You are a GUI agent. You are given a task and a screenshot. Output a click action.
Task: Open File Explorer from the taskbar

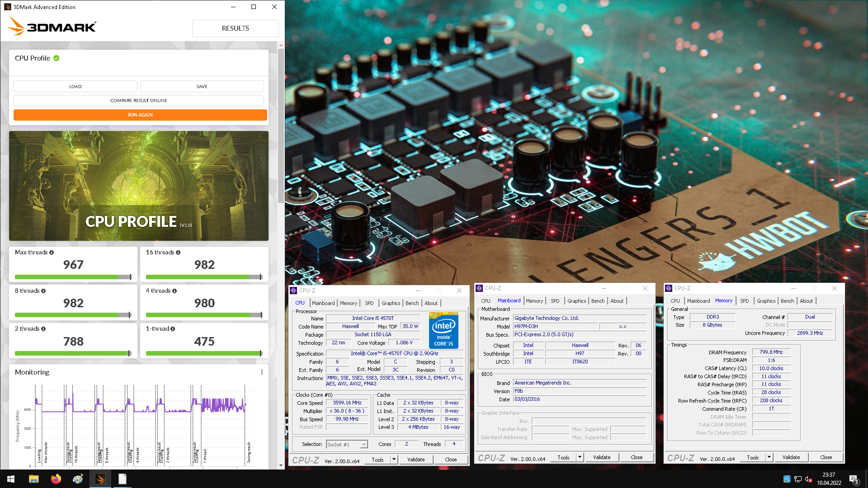pyautogui.click(x=33, y=479)
